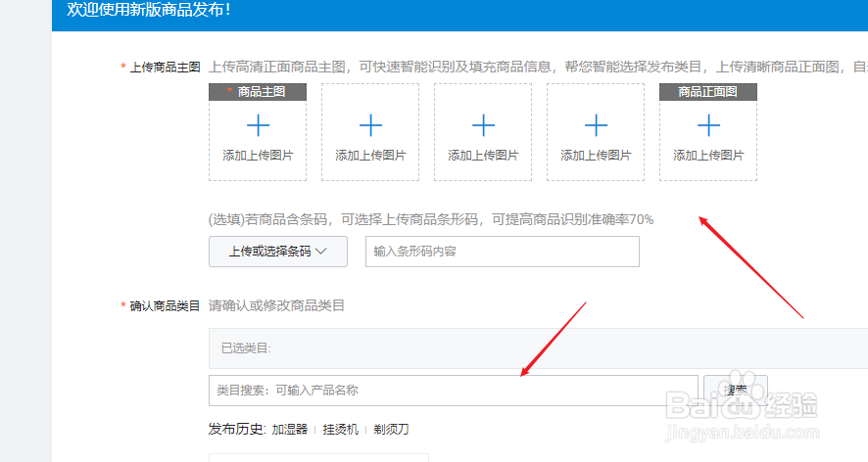Select 剃须刀 from publish history
The height and width of the screenshot is (462, 868).
[x=391, y=430]
